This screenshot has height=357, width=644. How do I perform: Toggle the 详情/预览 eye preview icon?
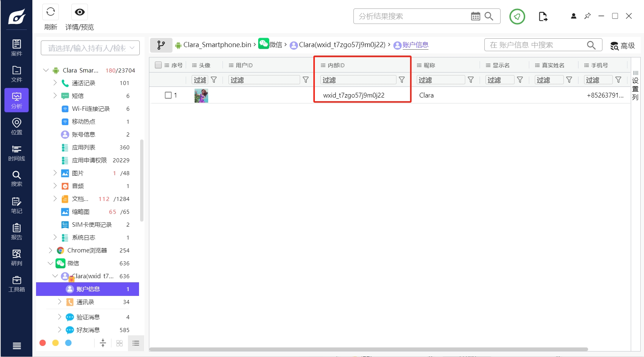tap(79, 12)
